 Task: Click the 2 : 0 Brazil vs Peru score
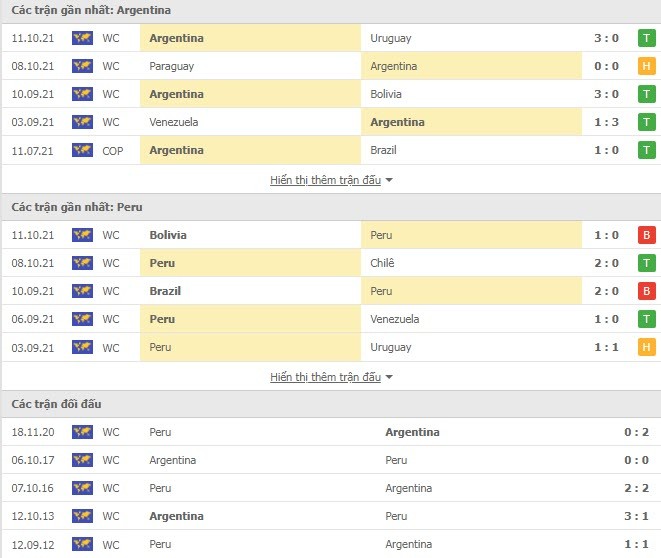606,291
